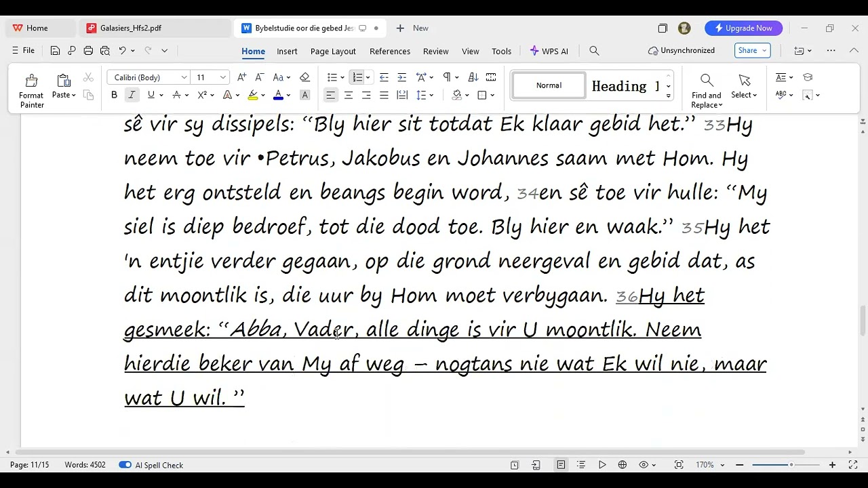Expand numbered list options arrow
The width and height of the screenshot is (868, 488).
[368, 77]
